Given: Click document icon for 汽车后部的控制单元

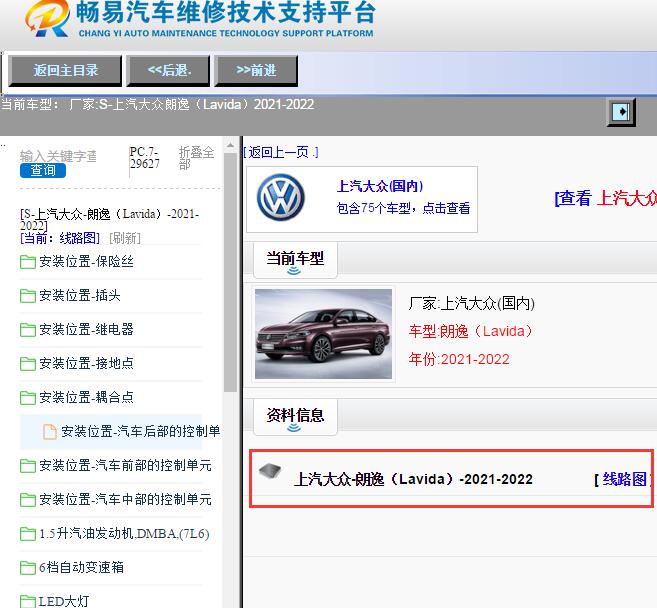Looking at the screenshot, I should pyautogui.click(x=50, y=432).
